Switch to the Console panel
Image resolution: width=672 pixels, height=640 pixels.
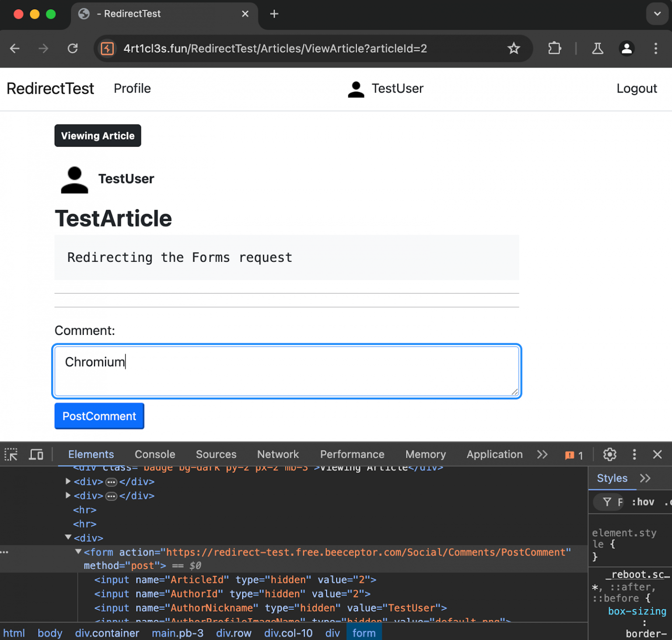click(154, 454)
